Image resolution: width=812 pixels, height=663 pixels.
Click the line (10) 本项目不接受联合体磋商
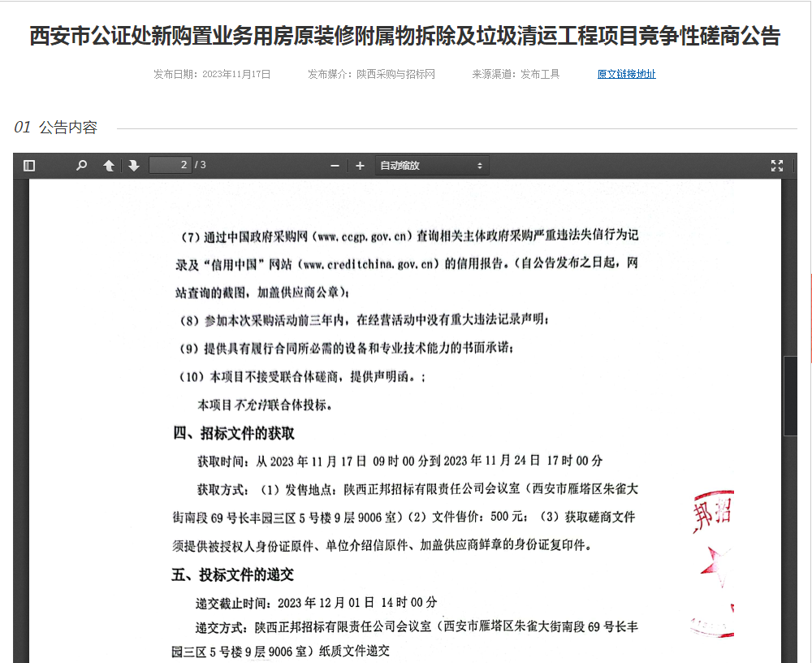point(302,376)
